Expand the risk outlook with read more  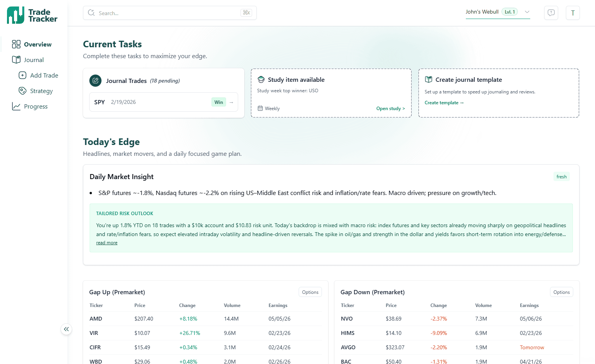point(107,242)
